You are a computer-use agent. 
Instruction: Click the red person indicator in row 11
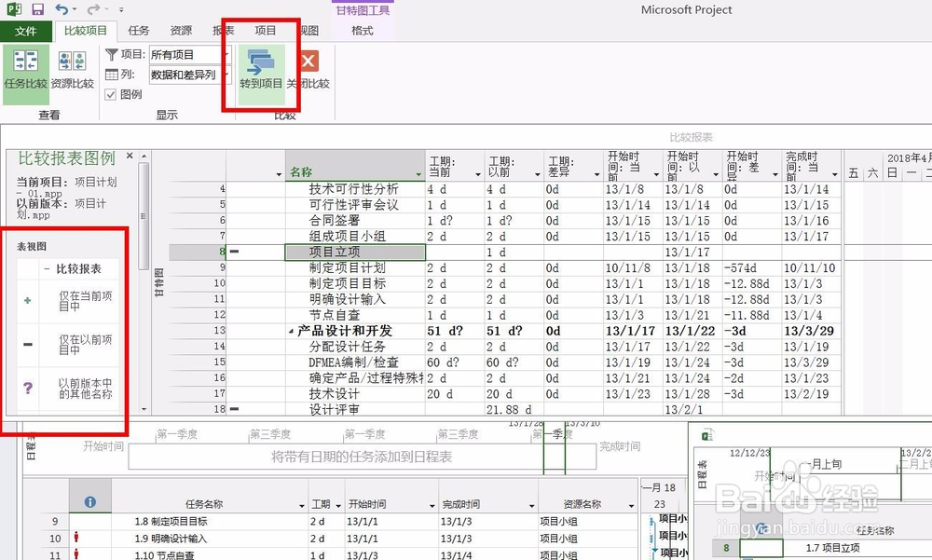coord(76,554)
